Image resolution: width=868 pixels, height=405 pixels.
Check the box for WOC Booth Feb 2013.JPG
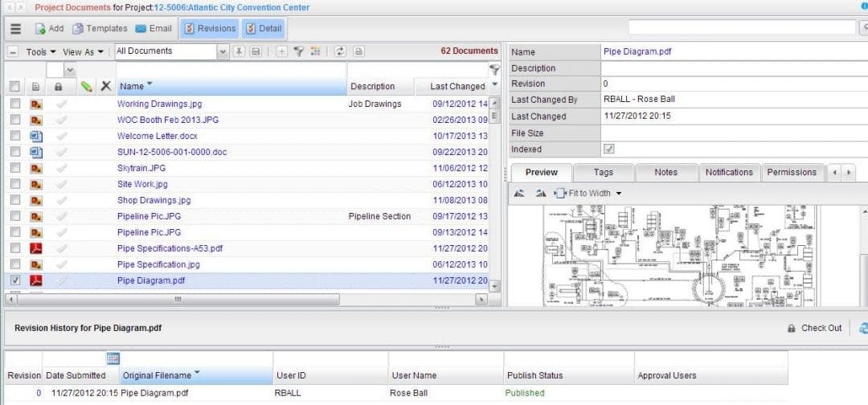pyautogui.click(x=15, y=120)
